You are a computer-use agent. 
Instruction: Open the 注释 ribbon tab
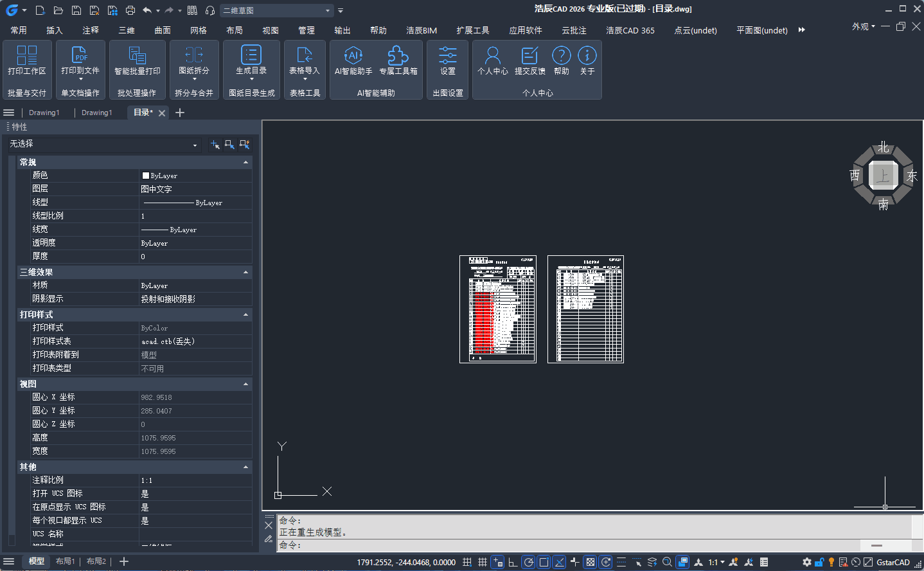pyautogui.click(x=91, y=30)
